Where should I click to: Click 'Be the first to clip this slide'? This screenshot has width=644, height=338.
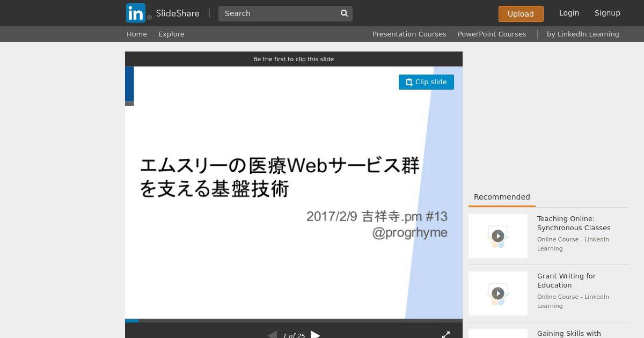(294, 59)
